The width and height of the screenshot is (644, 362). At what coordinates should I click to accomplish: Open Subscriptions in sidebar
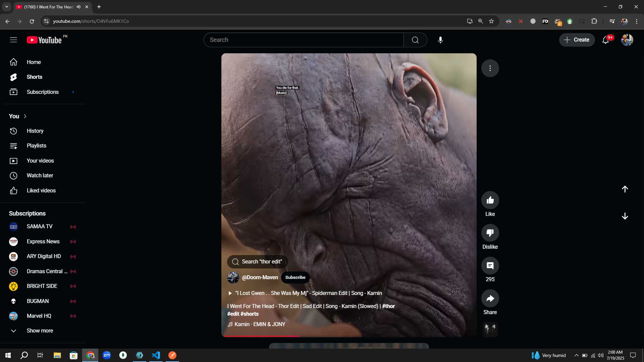pos(43,92)
